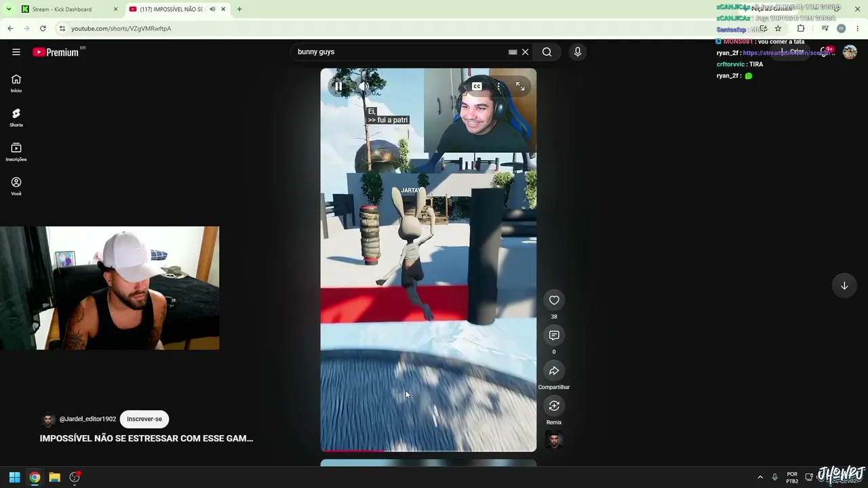Click the youtube.com address bar URL
The height and width of the screenshot is (488, 868).
121,28
